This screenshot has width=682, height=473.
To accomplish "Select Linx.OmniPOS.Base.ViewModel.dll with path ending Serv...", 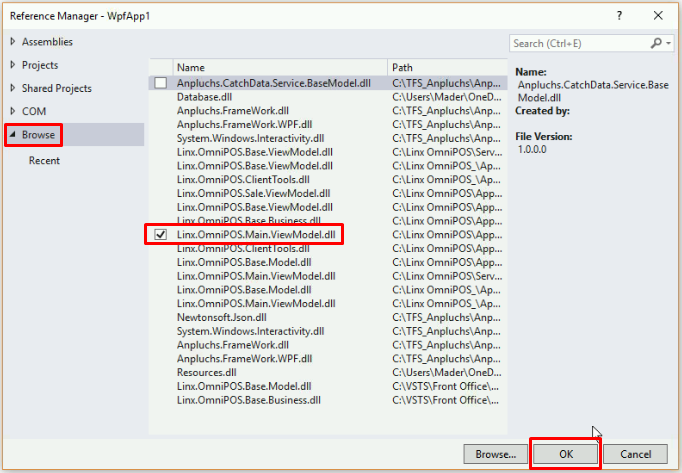I will [x=328, y=152].
